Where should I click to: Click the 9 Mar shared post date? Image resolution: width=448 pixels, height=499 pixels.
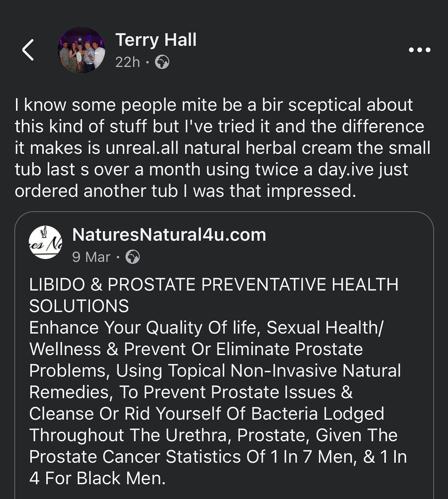91,257
